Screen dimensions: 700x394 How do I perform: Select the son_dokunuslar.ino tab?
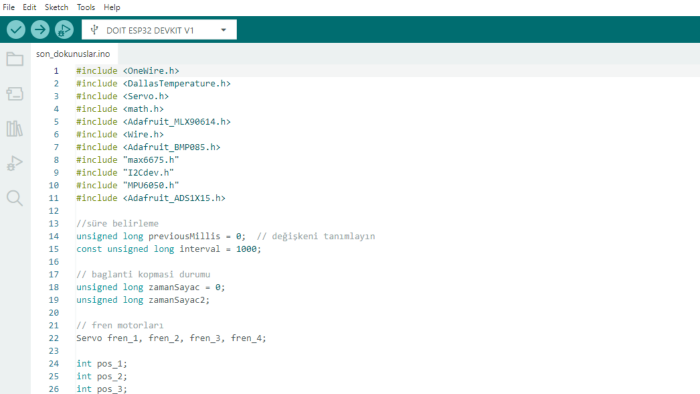point(73,54)
